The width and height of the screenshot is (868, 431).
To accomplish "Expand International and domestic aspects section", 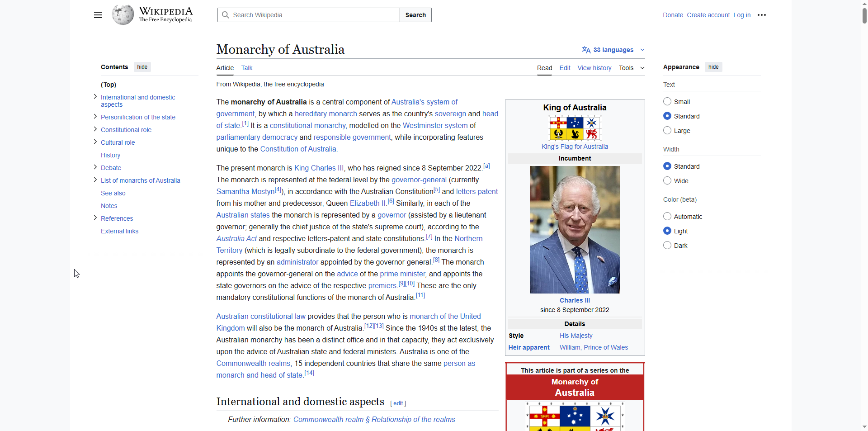I will (x=95, y=96).
